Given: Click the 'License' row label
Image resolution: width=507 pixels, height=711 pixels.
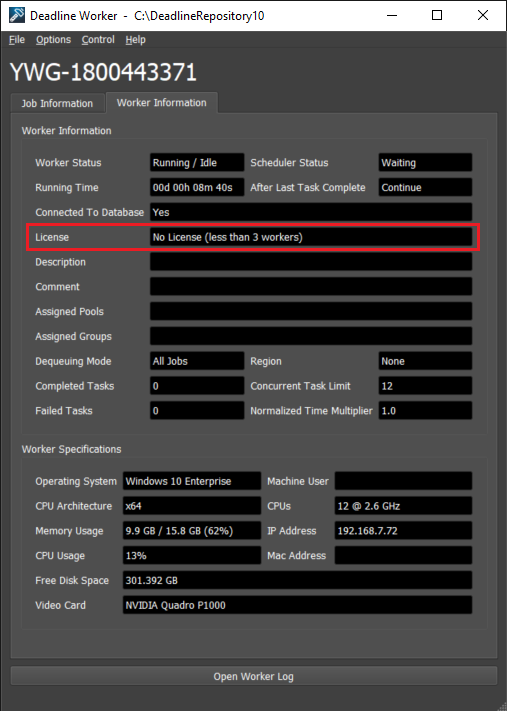Looking at the screenshot, I should pyautogui.click(x=52, y=237).
